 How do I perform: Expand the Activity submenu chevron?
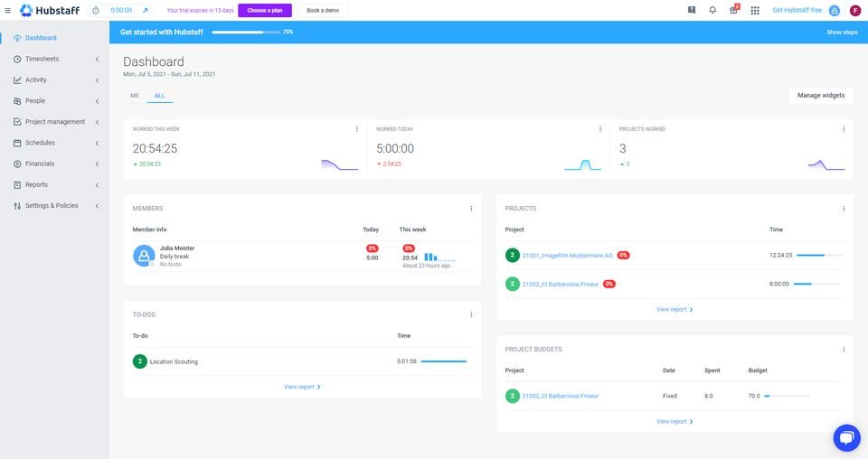[97, 80]
